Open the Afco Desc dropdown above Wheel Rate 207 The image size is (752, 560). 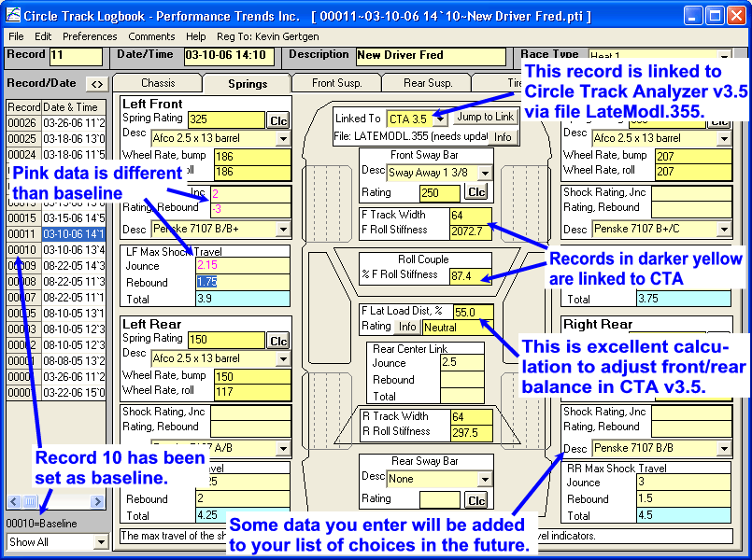724,139
